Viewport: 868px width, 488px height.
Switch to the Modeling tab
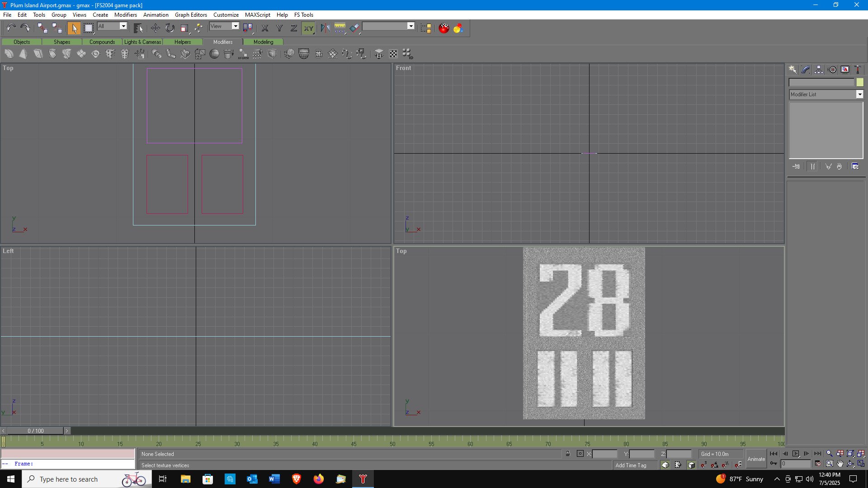tap(263, 42)
